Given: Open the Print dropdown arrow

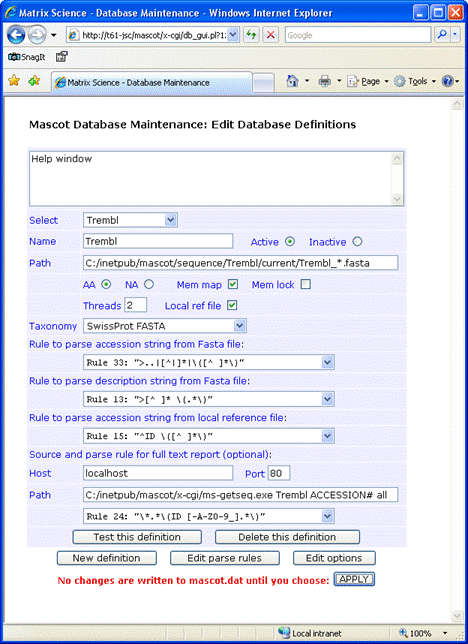Looking at the screenshot, I should [339, 81].
